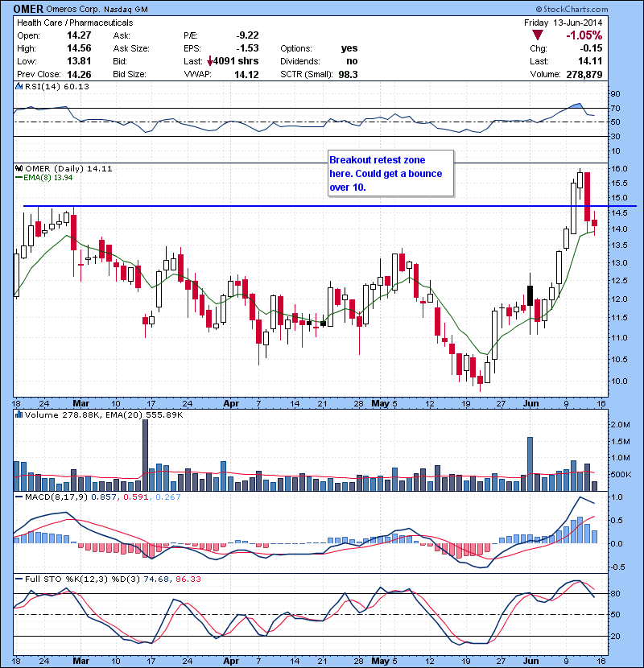Select the stochastic %K value 74.68
Image resolution: width=644 pixels, height=668 pixels.
click(x=156, y=579)
